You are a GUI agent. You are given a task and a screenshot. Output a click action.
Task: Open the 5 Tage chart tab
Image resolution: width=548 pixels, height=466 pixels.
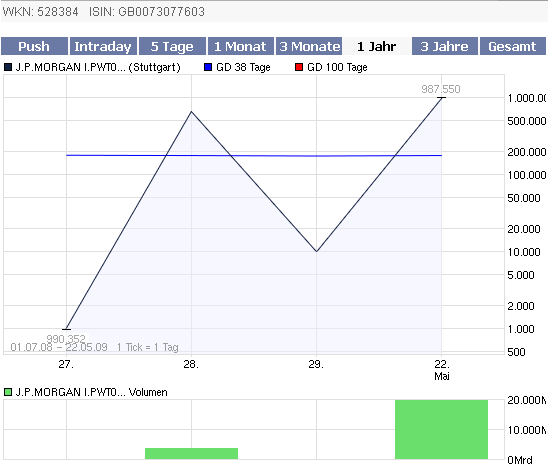point(172,46)
